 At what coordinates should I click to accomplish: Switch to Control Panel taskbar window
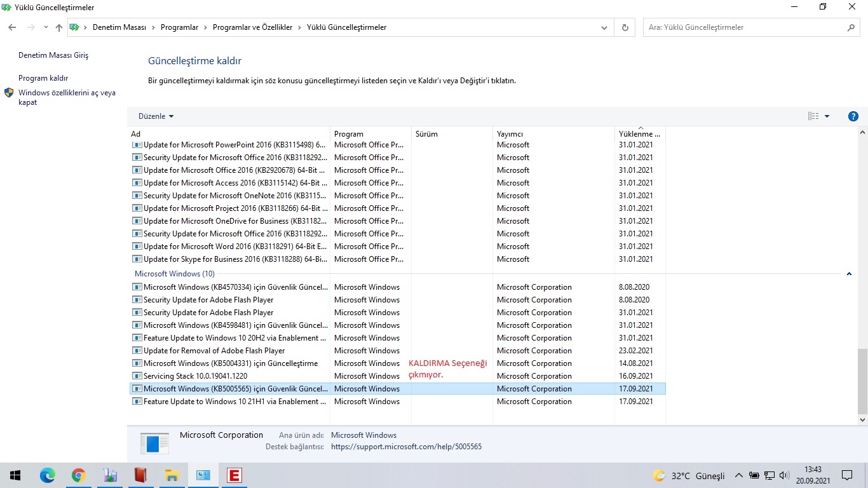[203, 475]
